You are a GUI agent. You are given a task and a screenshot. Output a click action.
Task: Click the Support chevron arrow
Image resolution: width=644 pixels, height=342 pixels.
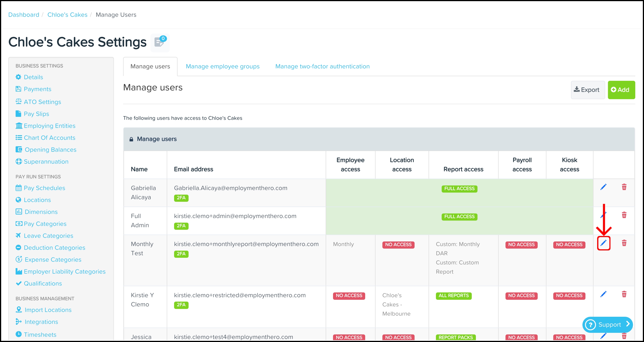tap(628, 324)
